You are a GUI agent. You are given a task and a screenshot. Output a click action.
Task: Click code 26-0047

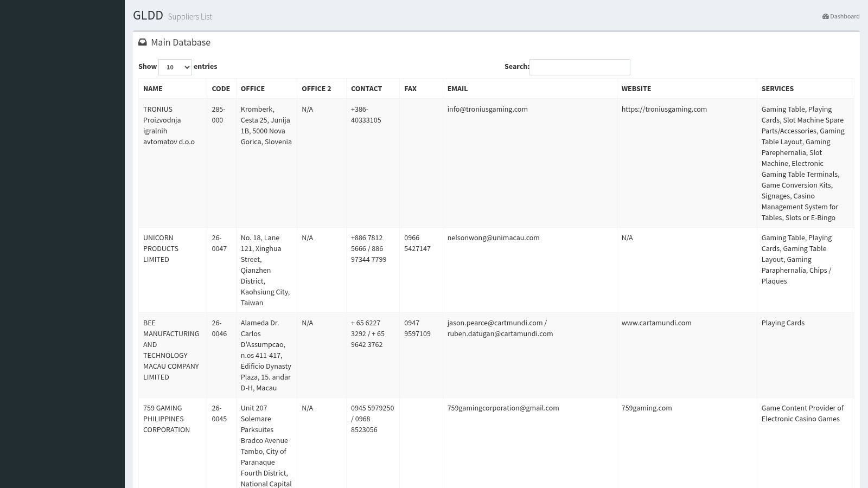221,270
